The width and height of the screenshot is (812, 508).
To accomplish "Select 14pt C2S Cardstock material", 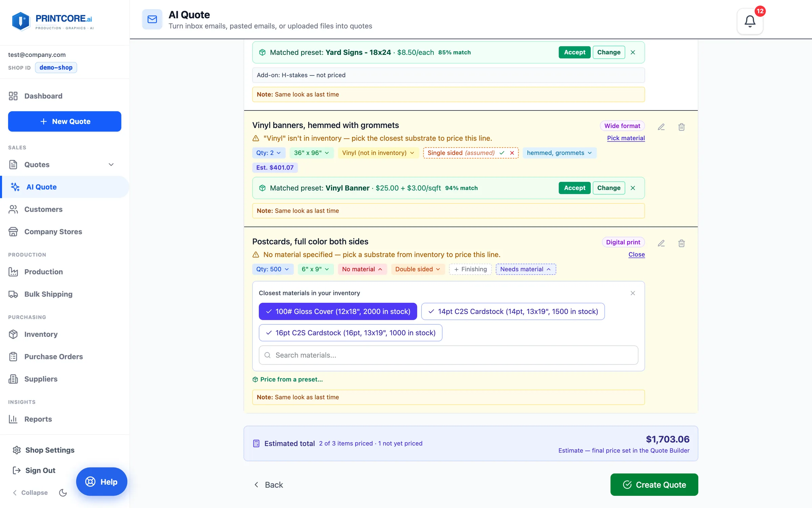I will click(x=513, y=311).
